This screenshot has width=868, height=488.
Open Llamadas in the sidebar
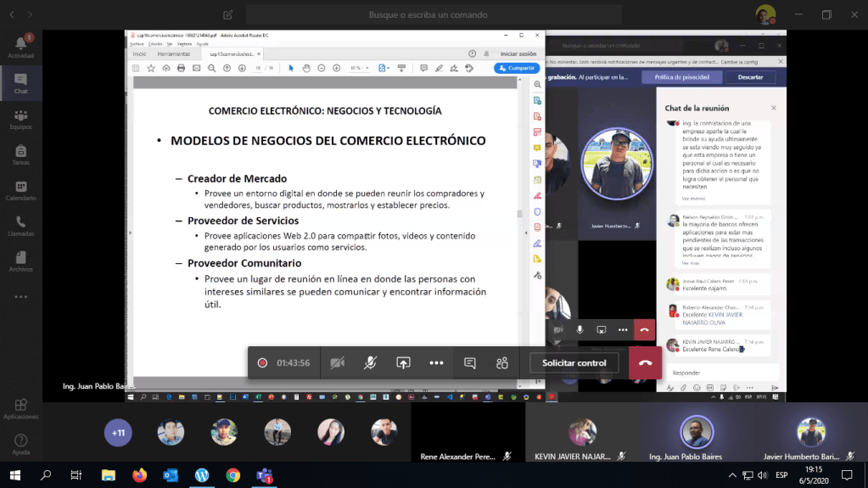[20, 226]
